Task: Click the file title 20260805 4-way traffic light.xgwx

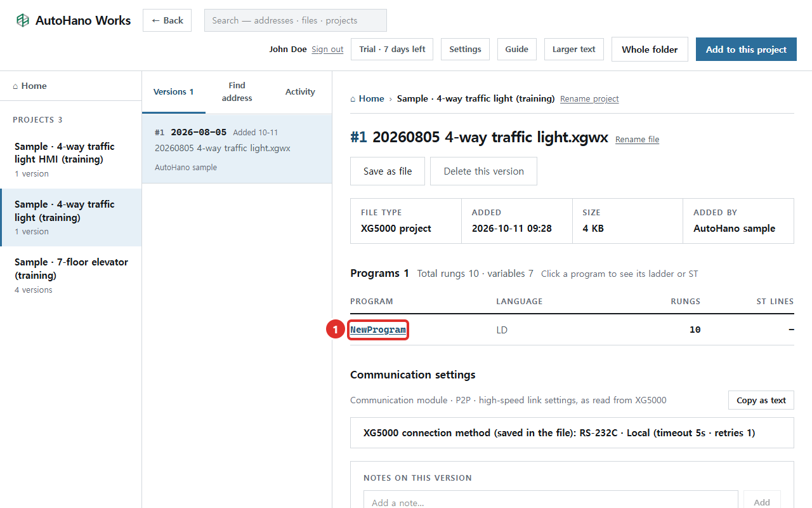Action: tap(490, 138)
